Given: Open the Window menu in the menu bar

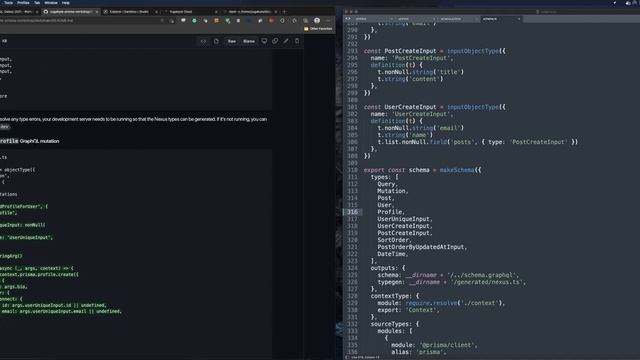Looking at the screenshot, I should coord(51,3).
